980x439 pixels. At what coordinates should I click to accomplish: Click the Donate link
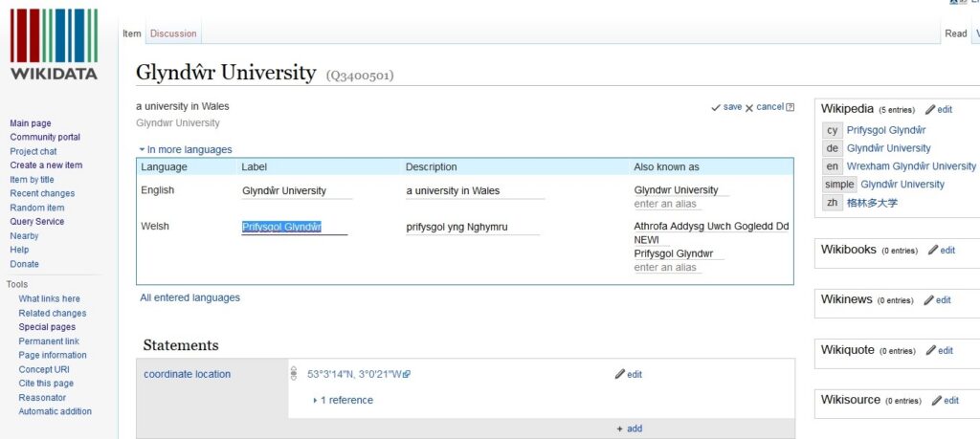coord(24,264)
